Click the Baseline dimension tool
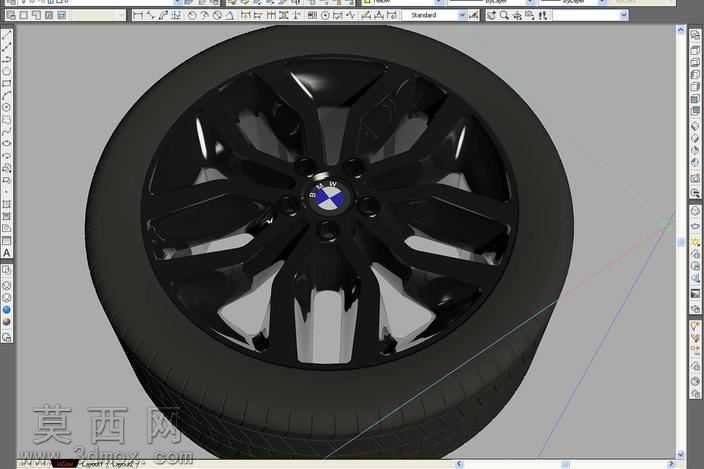Image resolution: width=704 pixels, height=469 pixels. click(258, 16)
